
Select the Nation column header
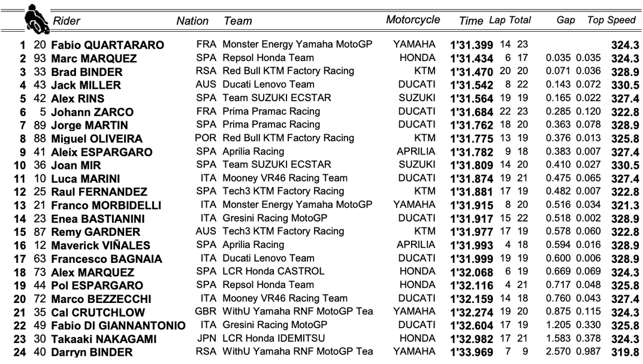coord(192,21)
